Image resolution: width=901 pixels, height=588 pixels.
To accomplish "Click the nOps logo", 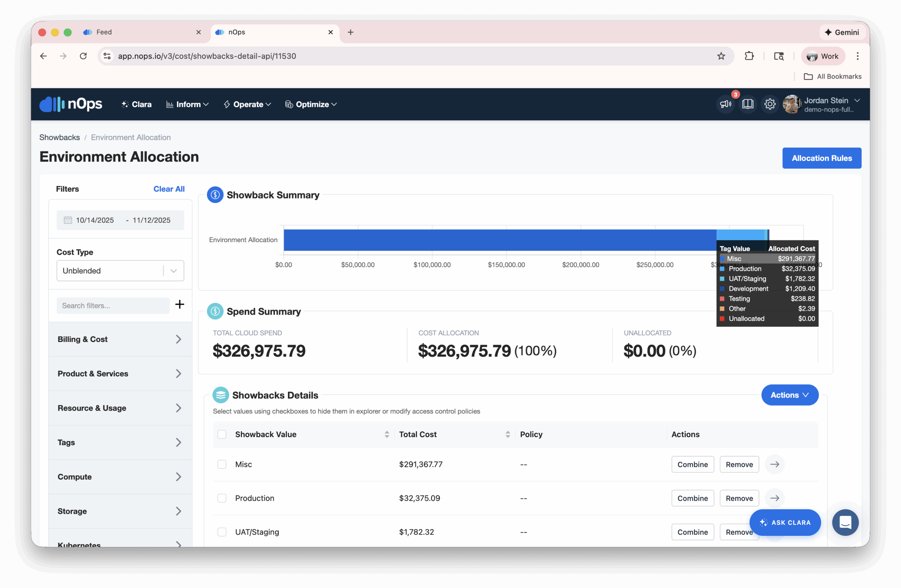I will (71, 104).
